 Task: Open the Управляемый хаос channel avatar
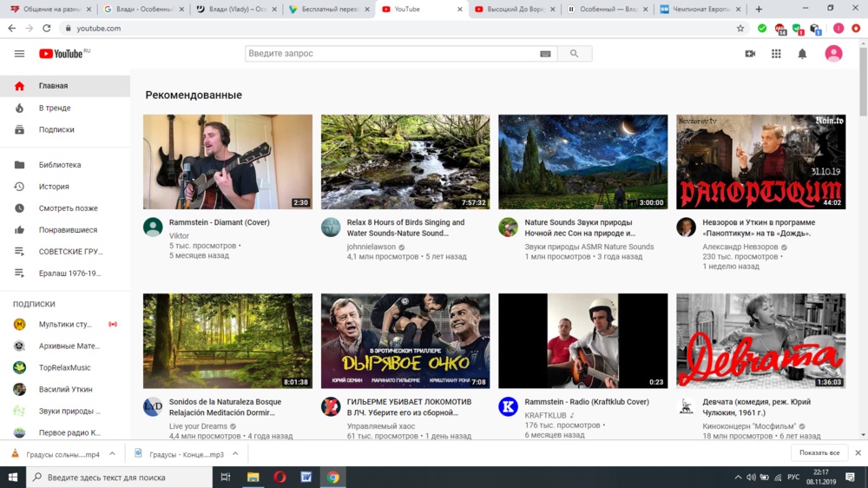[331, 406]
